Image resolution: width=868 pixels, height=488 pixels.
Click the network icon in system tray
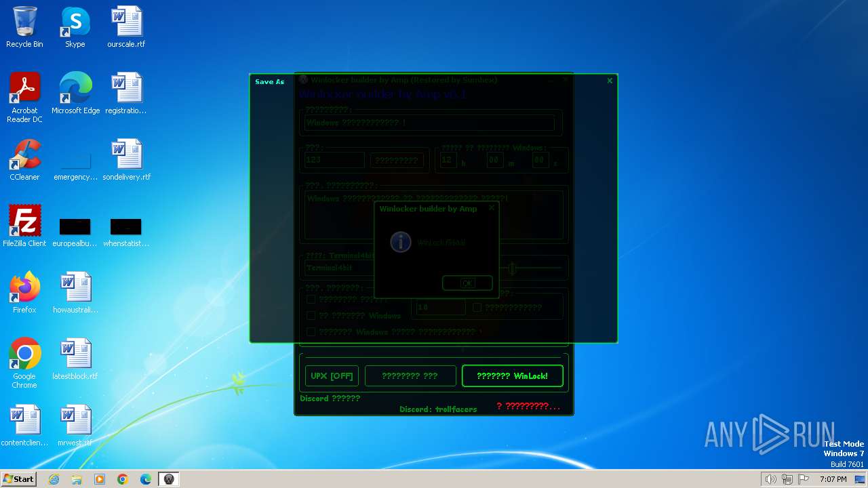tap(787, 479)
